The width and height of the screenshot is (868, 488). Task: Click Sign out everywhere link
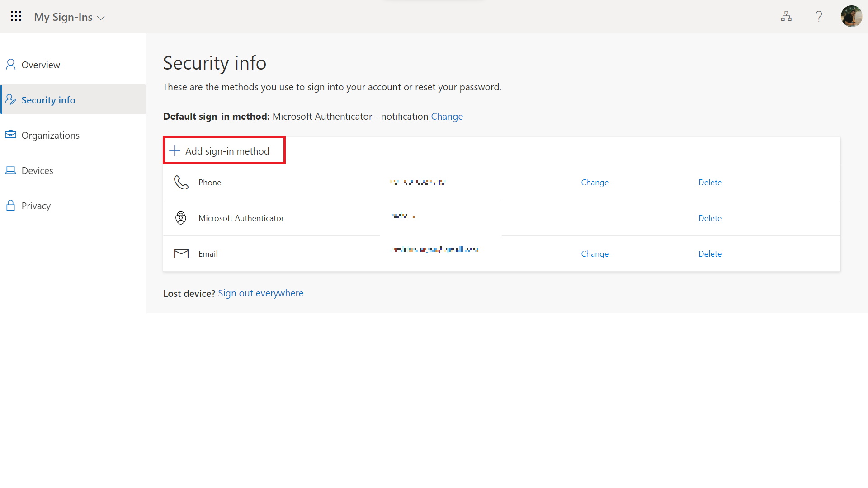tap(260, 292)
